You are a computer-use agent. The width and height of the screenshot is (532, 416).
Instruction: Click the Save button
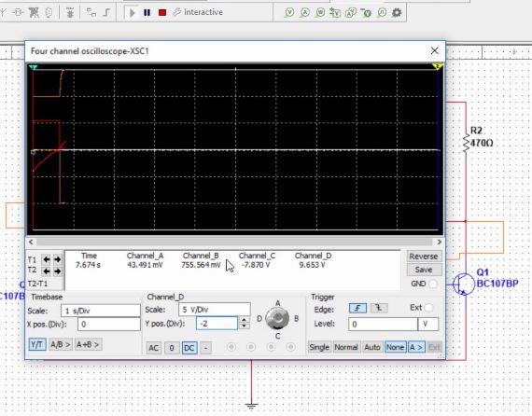424,270
